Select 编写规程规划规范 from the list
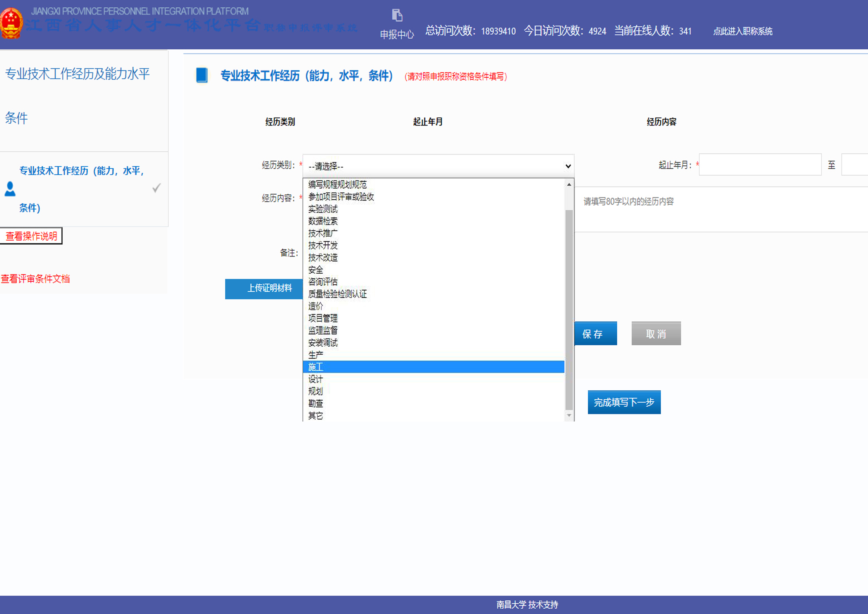Screen dimensions: 868x614 [x=337, y=184]
